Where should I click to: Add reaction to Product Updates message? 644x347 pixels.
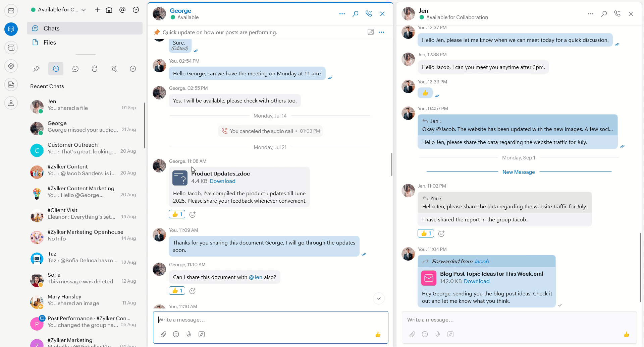pos(193,214)
